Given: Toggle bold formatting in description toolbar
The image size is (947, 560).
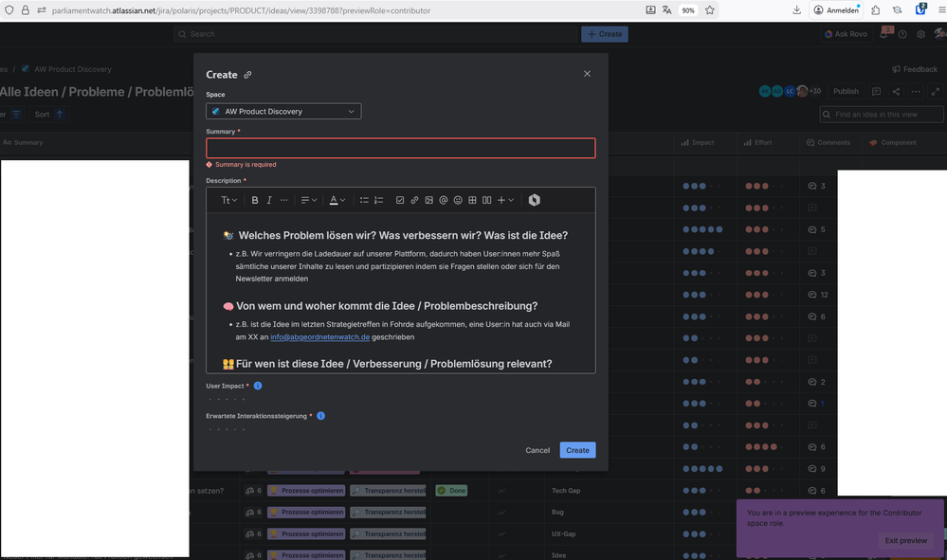Looking at the screenshot, I should [255, 200].
